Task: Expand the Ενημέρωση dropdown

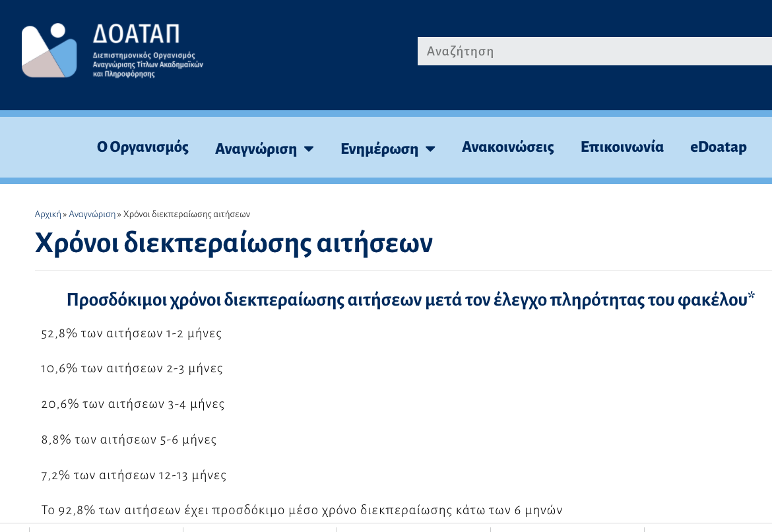Action: 381,149
